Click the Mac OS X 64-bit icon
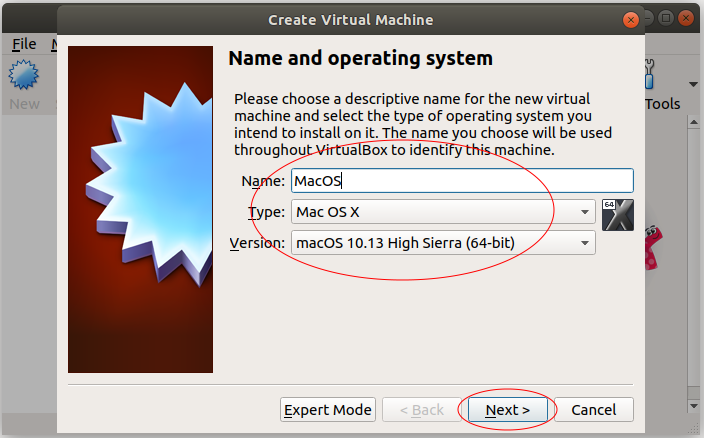This screenshot has height=438, width=704. (618, 215)
